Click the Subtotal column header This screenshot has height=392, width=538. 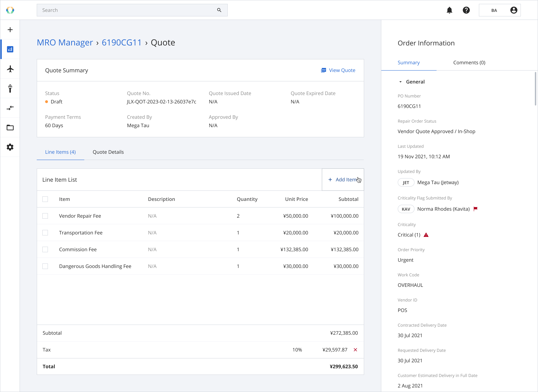tap(348, 199)
